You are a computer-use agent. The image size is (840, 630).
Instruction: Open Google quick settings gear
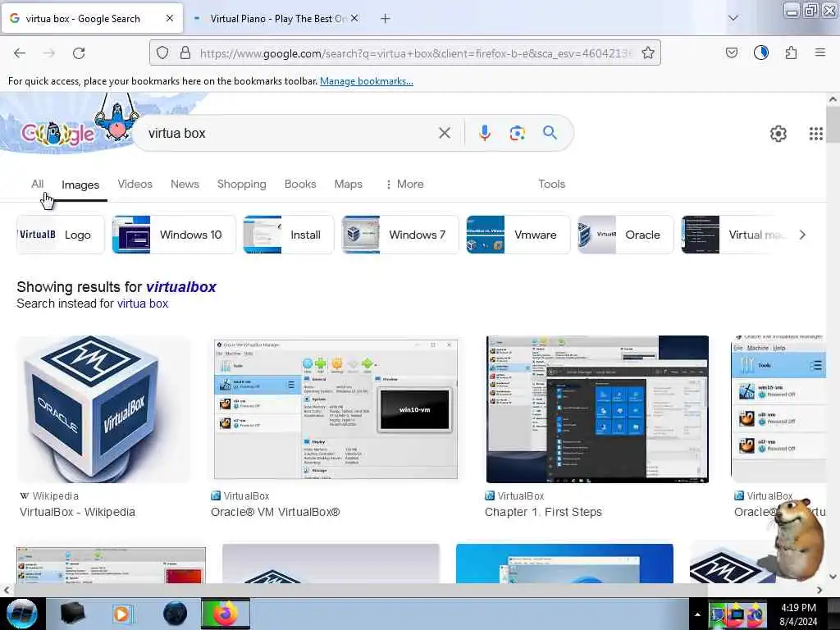click(778, 134)
